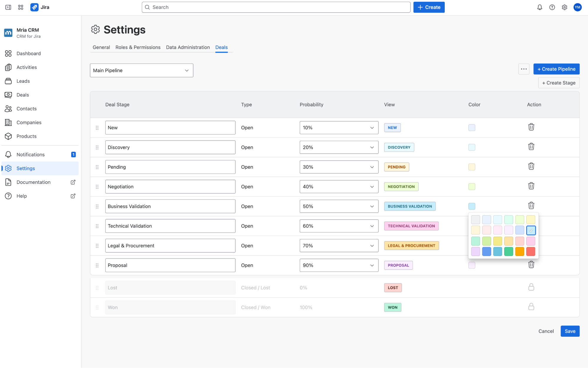Change the 70% probability dropdown

click(339, 246)
